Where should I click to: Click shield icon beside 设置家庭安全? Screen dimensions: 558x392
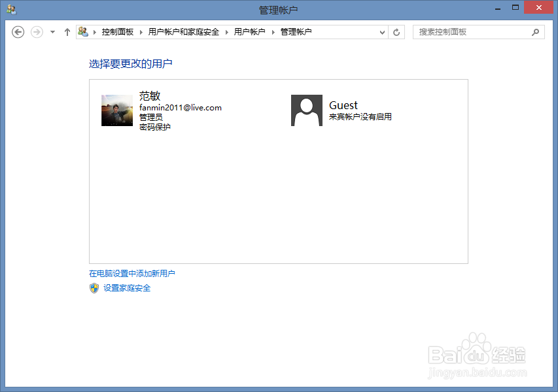[x=94, y=288]
